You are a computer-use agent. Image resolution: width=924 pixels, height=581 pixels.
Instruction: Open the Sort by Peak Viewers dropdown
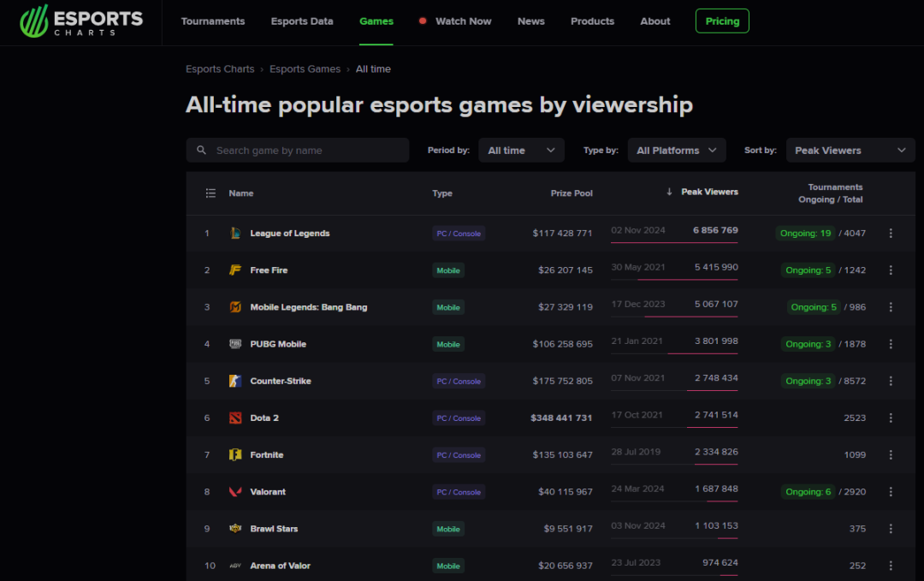click(x=850, y=151)
